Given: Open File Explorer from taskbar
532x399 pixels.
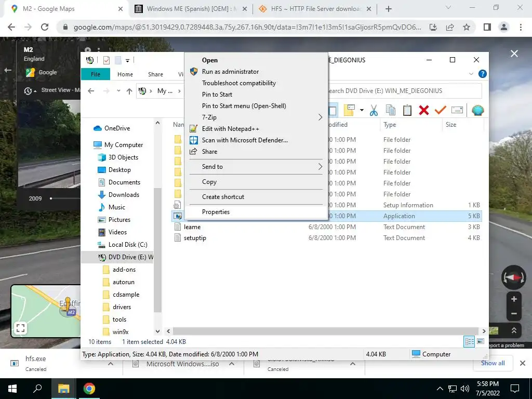Looking at the screenshot, I should point(63,389).
